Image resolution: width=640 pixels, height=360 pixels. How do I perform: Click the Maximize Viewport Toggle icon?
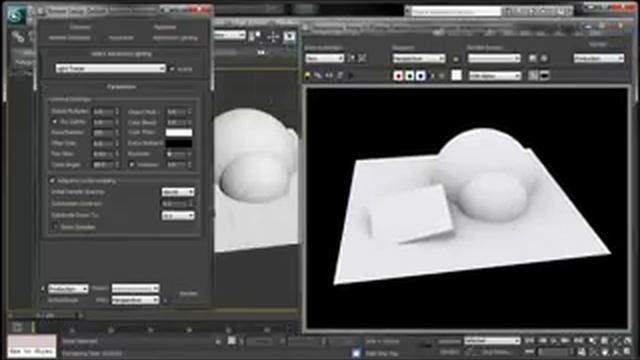click(x=628, y=352)
